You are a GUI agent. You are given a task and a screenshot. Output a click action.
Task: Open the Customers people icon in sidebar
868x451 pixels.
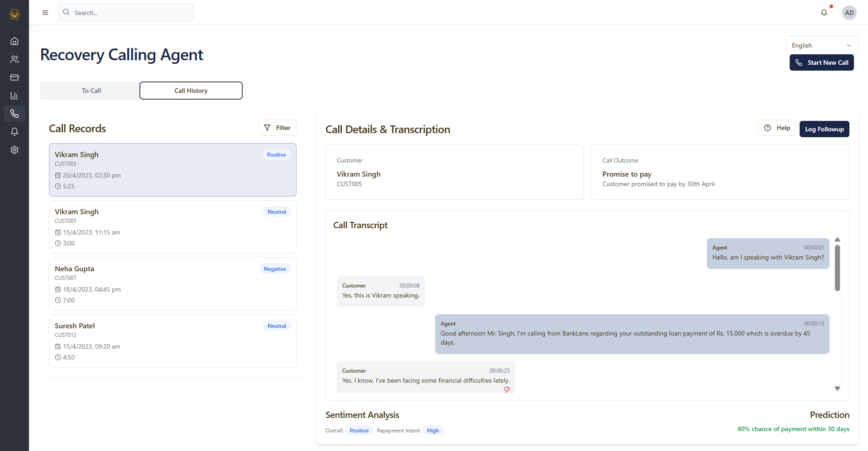14,59
